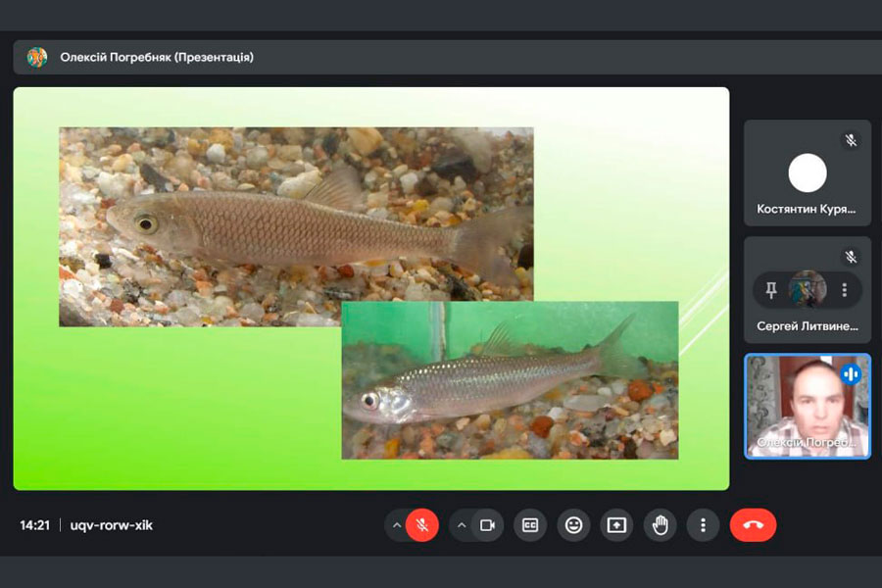The image size is (882, 588).
Task: Click the presenter avatar next to Олексій Погребняк (Презентація)
Action: 37,57
